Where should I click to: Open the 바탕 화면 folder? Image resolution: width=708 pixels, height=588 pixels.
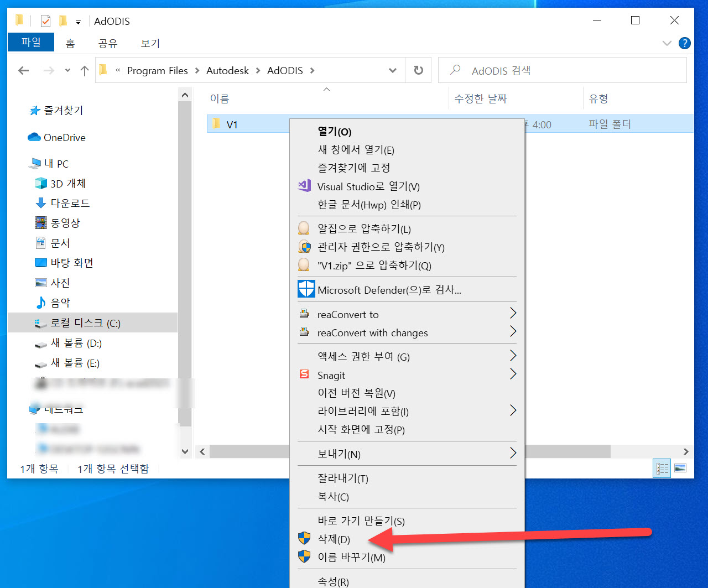pos(64,263)
